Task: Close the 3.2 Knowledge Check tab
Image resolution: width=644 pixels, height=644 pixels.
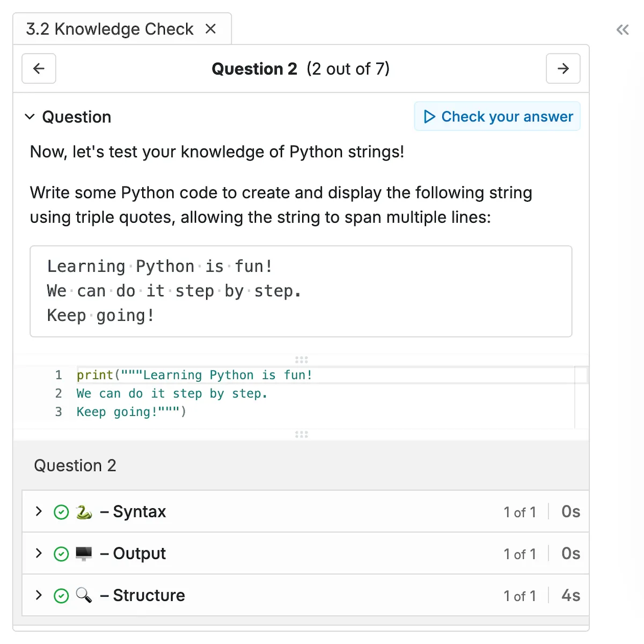Action: [x=211, y=29]
